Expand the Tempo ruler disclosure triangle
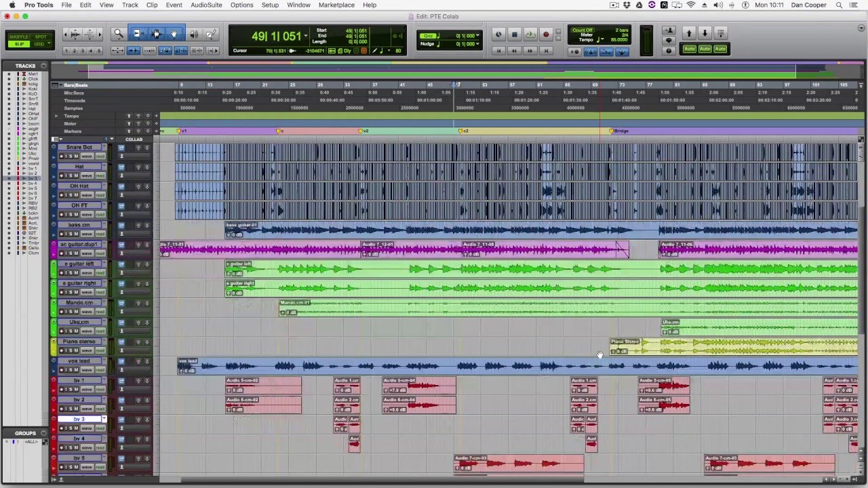Image resolution: width=868 pixels, height=488 pixels. 56,116
